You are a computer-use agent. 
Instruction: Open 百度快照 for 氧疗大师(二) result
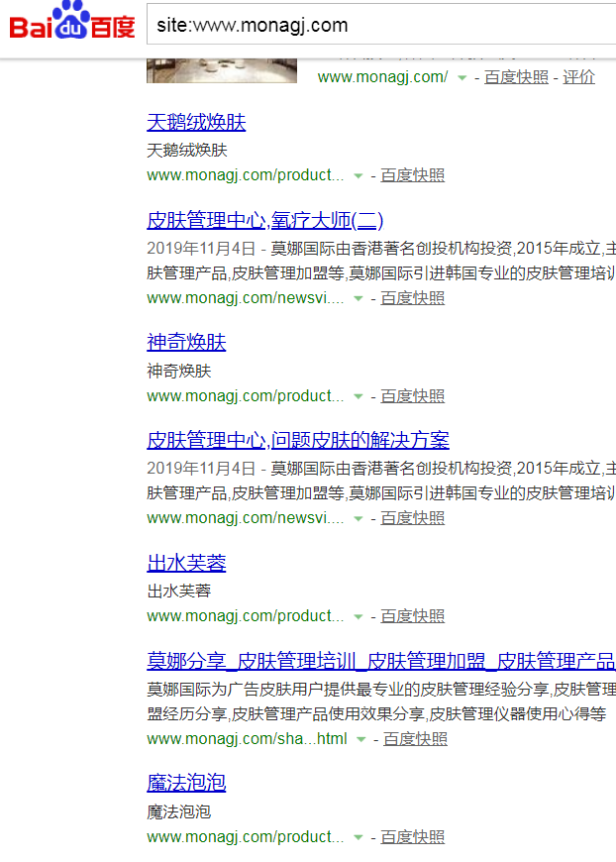[x=413, y=298]
